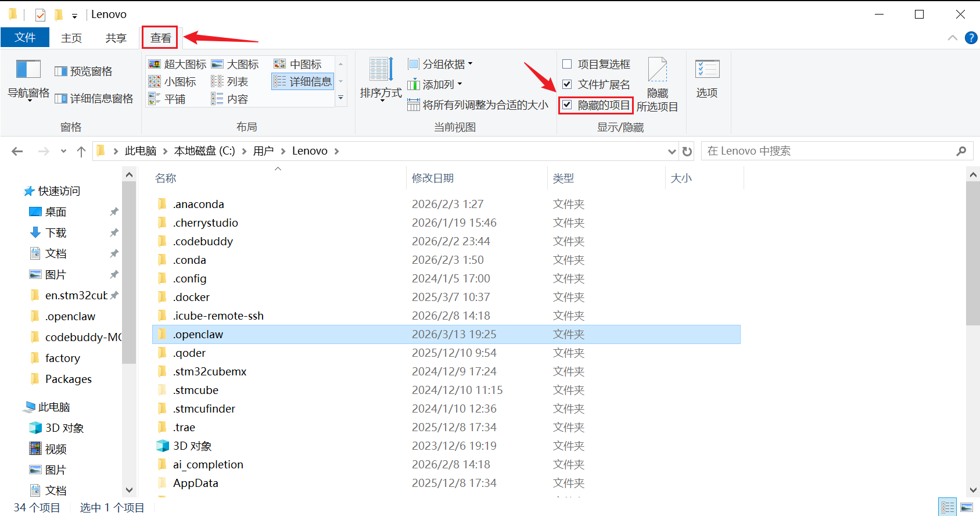
Task: Open the sort by menu
Action: tap(381, 80)
